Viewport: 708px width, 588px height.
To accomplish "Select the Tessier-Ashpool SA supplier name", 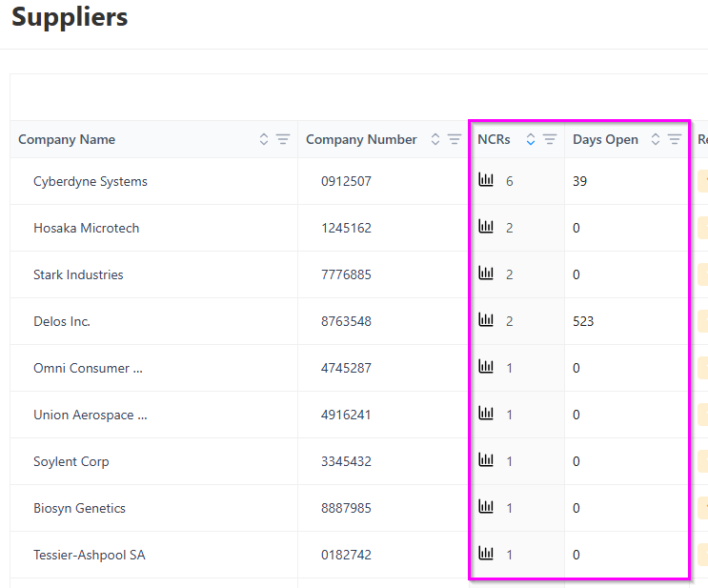I will pyautogui.click(x=90, y=555).
